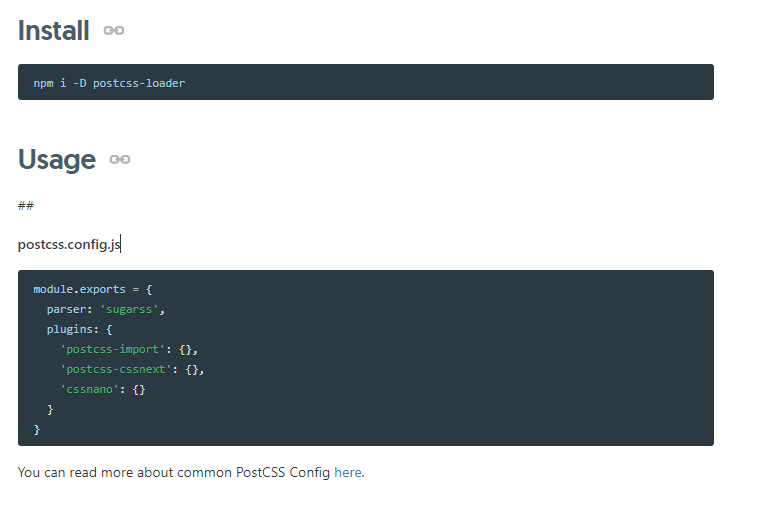Click the '##' text under Usage
Image resolution: width=774 pixels, height=508 pixels.
[26, 205]
